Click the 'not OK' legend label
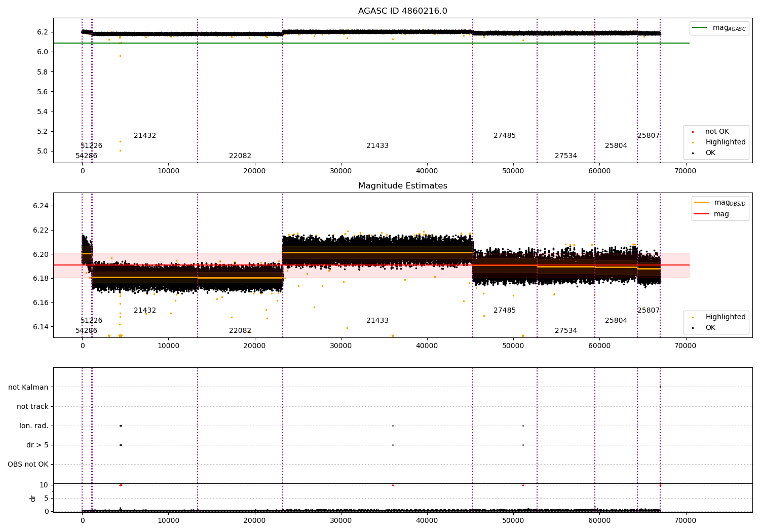 point(717,132)
